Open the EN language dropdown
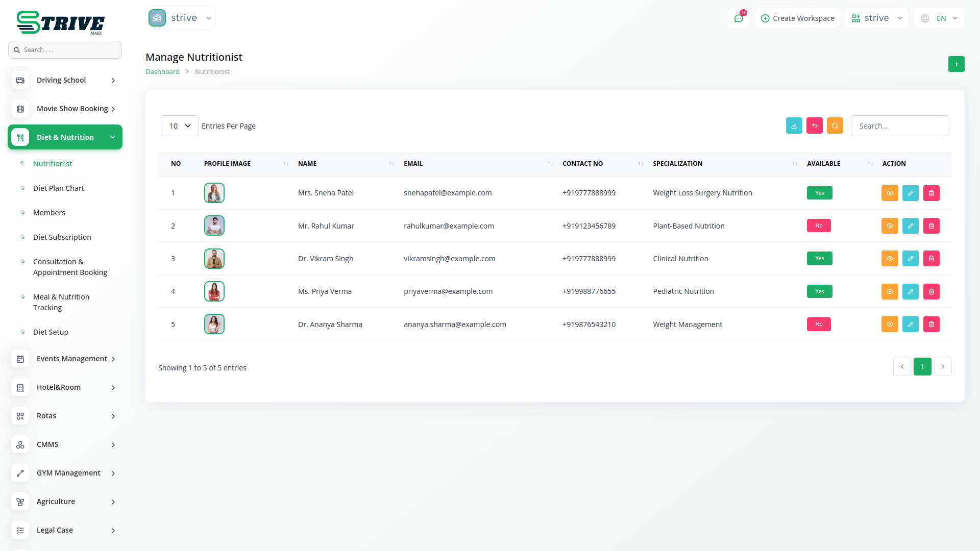Viewport: 980px width, 551px height. click(x=940, y=18)
